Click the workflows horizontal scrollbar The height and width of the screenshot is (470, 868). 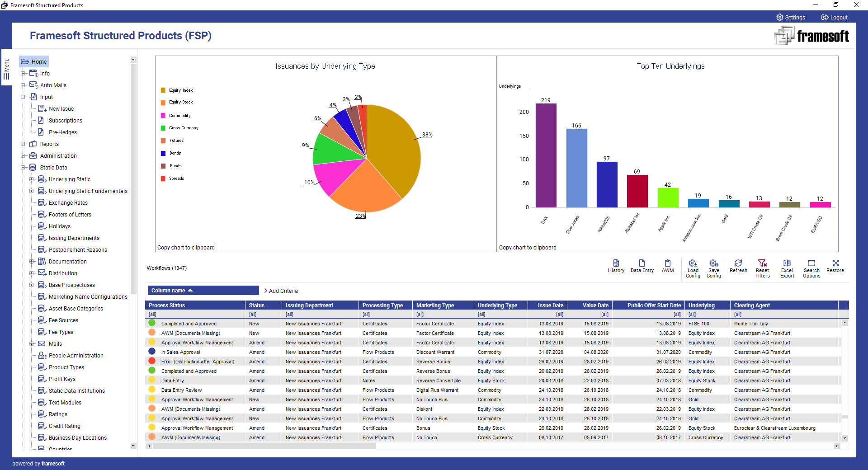pyautogui.click(x=265, y=446)
